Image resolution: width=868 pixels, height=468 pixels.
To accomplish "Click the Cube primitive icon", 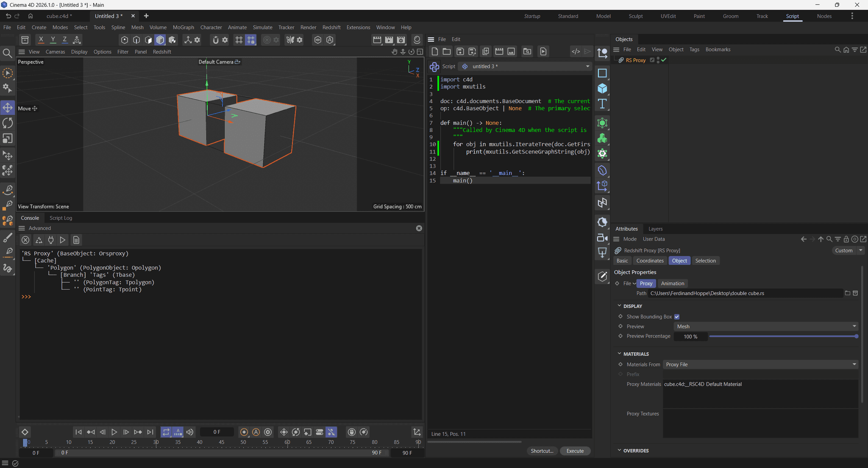I will click(x=602, y=88).
